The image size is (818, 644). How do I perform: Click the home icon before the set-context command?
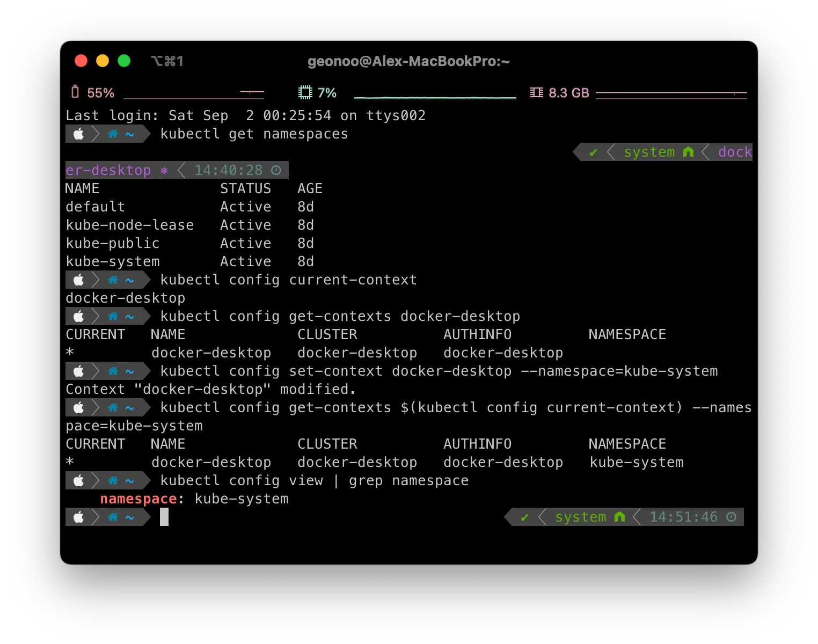(x=113, y=371)
